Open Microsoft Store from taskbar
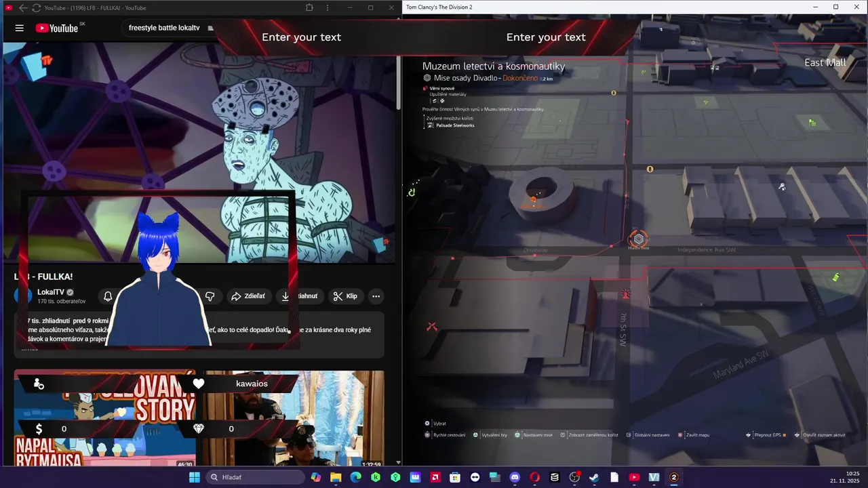 pos(455,477)
